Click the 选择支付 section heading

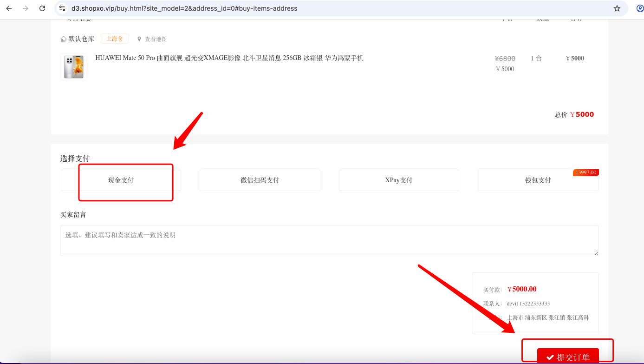tap(75, 159)
